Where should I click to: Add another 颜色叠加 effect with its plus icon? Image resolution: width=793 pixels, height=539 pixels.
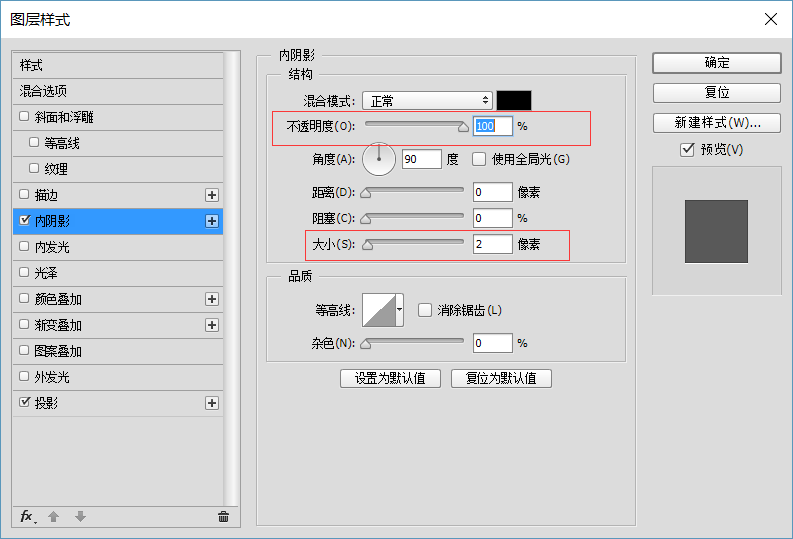pos(212,299)
